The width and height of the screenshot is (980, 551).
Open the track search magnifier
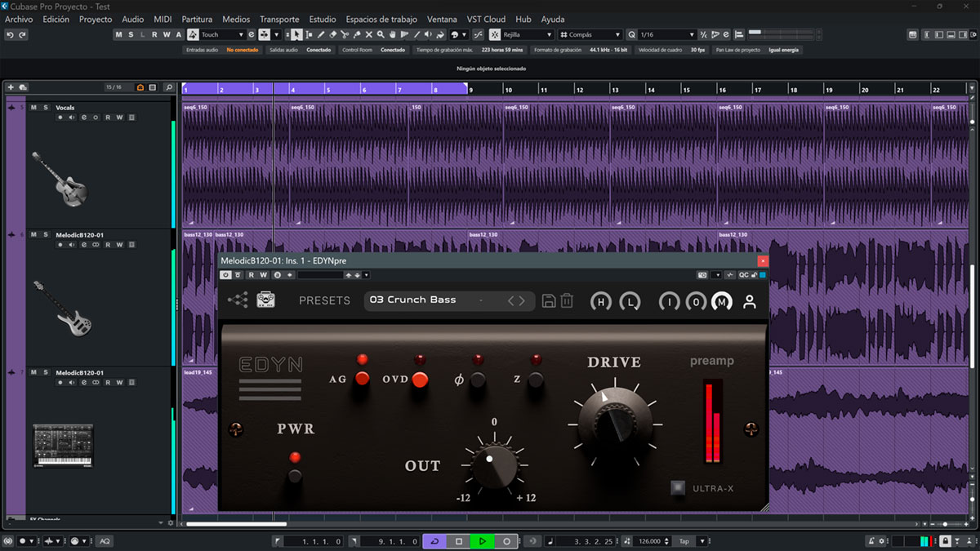(169, 87)
